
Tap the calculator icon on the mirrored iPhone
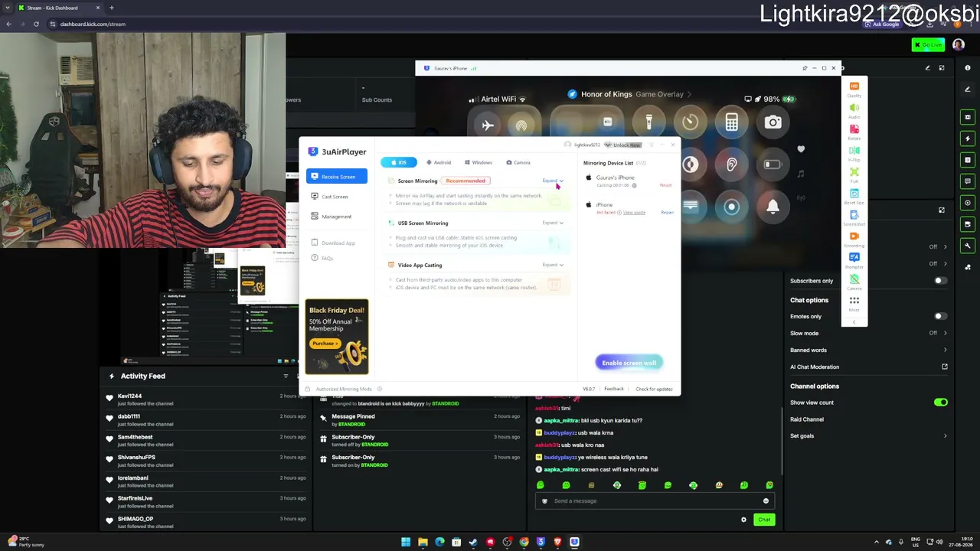click(x=732, y=122)
